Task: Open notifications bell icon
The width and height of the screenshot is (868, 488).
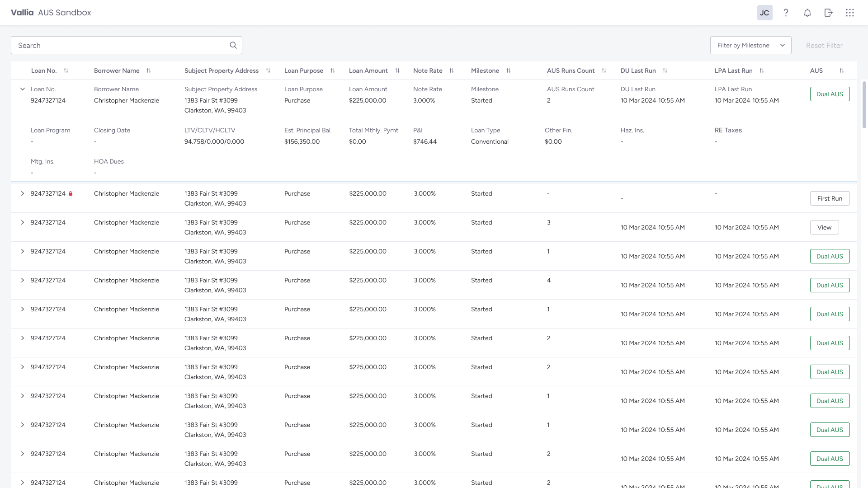Action: [807, 13]
